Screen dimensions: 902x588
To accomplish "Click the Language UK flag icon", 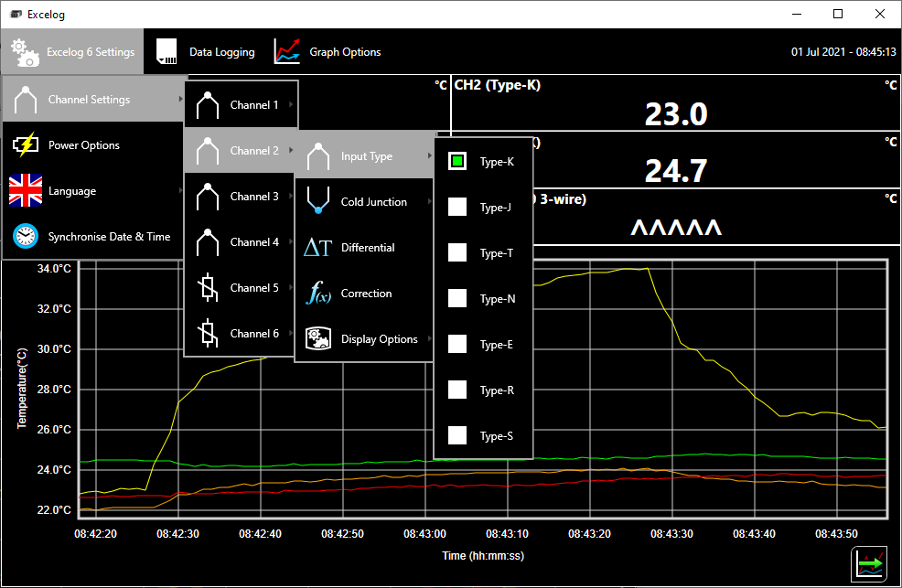I will tap(26, 190).
